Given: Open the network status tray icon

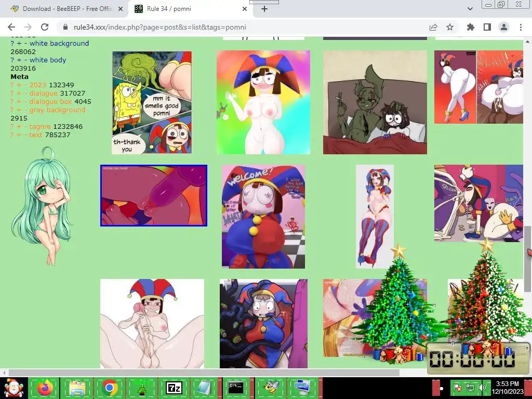Looking at the screenshot, I should [470, 388].
